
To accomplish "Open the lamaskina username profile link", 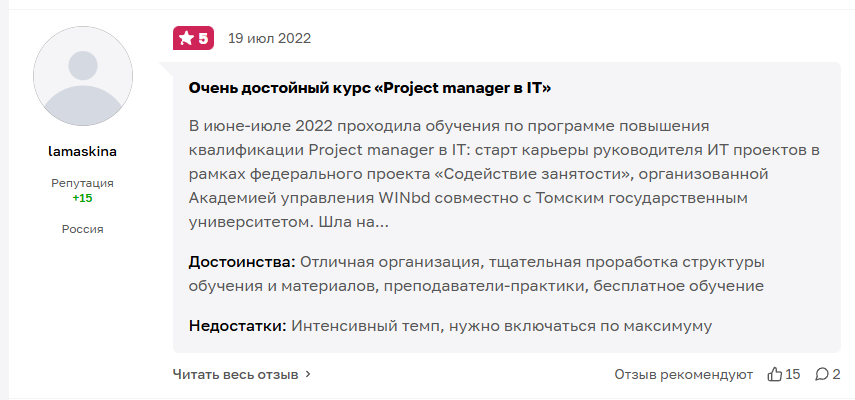I will point(83,151).
